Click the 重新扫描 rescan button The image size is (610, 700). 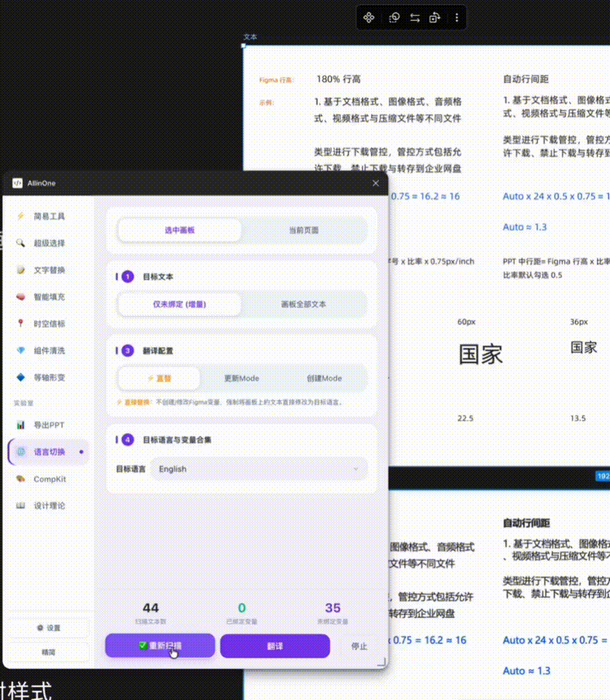(160, 645)
